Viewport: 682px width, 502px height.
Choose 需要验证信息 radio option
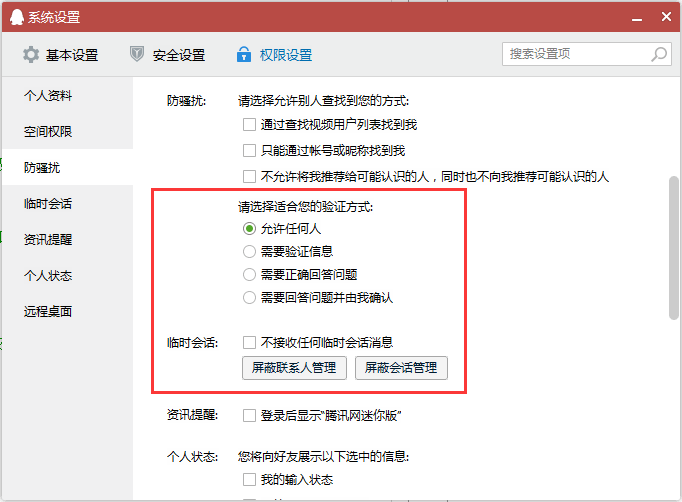point(249,251)
